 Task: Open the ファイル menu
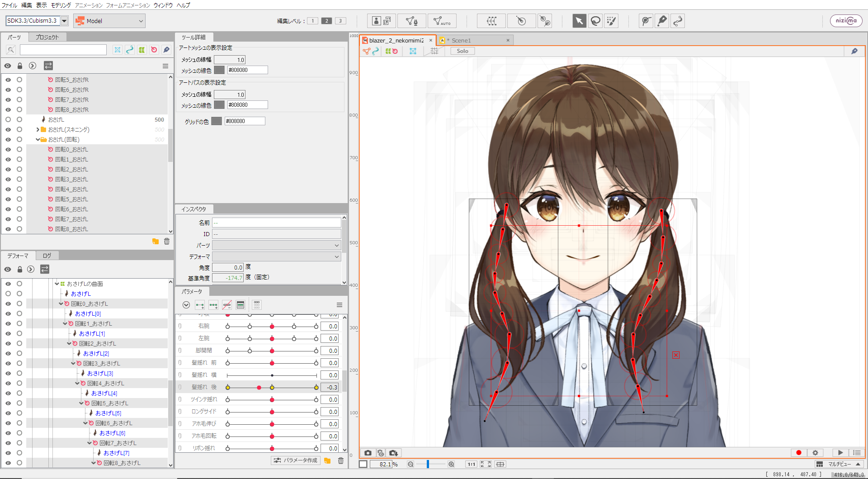pyautogui.click(x=9, y=5)
